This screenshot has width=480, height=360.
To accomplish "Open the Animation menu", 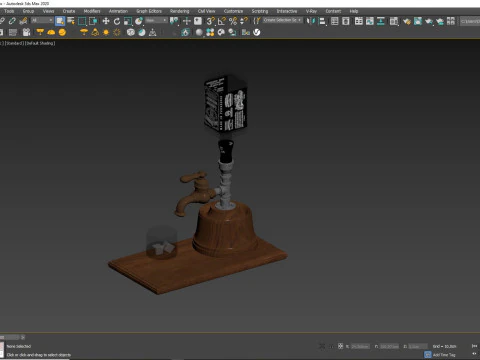I will [x=118, y=11].
